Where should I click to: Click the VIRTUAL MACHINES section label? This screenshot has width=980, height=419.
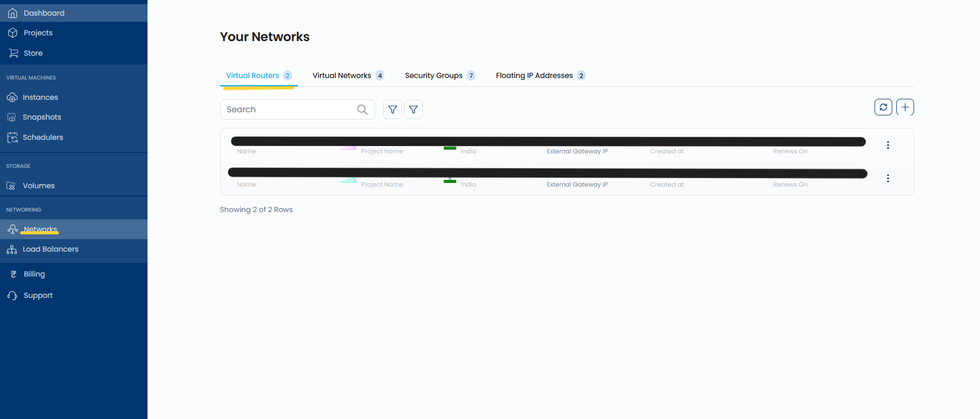pyautogui.click(x=31, y=77)
